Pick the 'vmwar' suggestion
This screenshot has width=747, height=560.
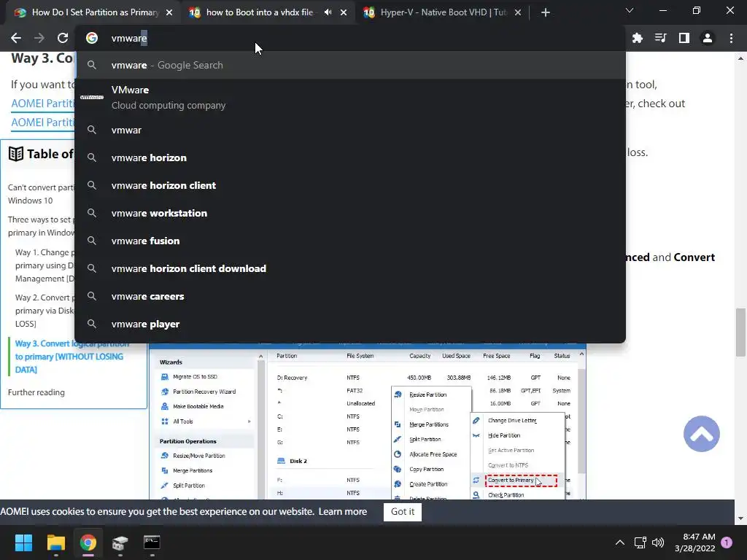tap(350, 130)
